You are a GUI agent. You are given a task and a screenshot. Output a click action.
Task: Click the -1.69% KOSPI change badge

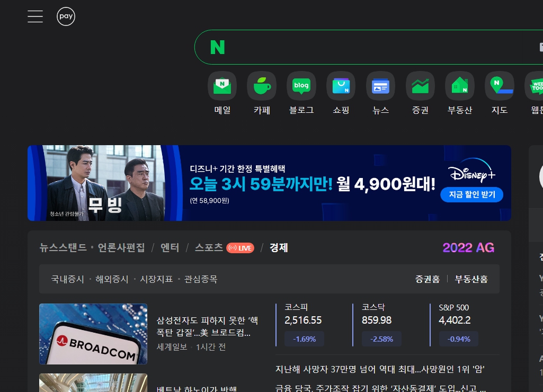[305, 339]
